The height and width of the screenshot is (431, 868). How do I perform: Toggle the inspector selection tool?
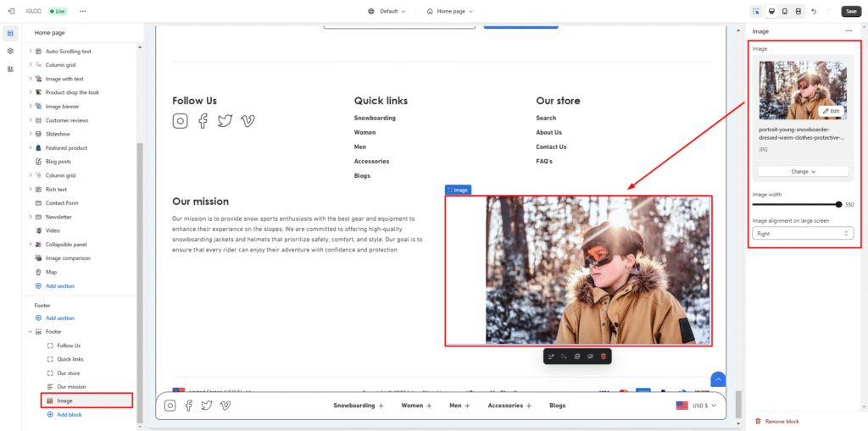tap(756, 11)
